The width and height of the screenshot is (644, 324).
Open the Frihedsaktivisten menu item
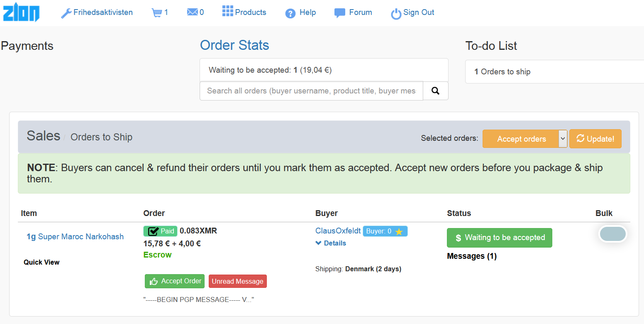pyautogui.click(x=103, y=12)
